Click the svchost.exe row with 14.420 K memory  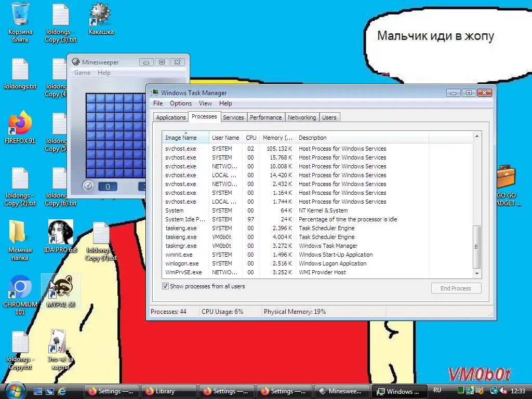(x=317, y=175)
